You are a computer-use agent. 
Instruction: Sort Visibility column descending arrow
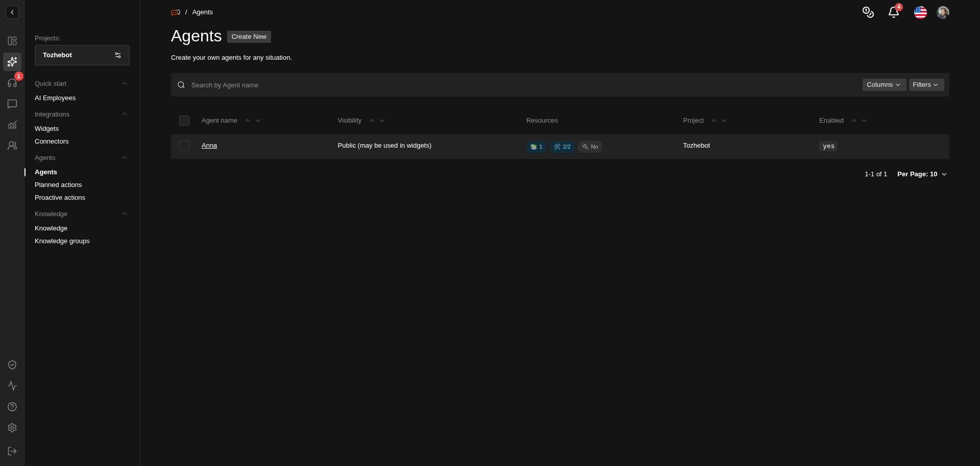tap(382, 121)
